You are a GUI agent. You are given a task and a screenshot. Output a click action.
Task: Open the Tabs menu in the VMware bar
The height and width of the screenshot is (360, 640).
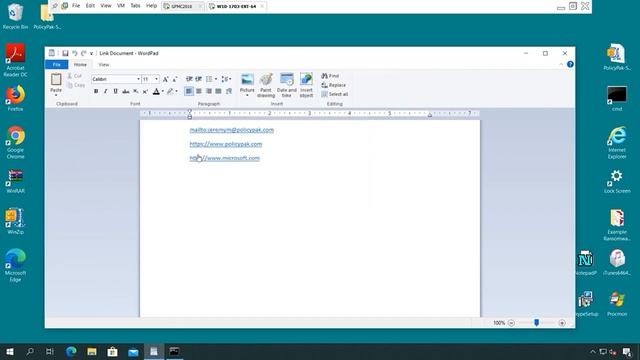(x=135, y=6)
